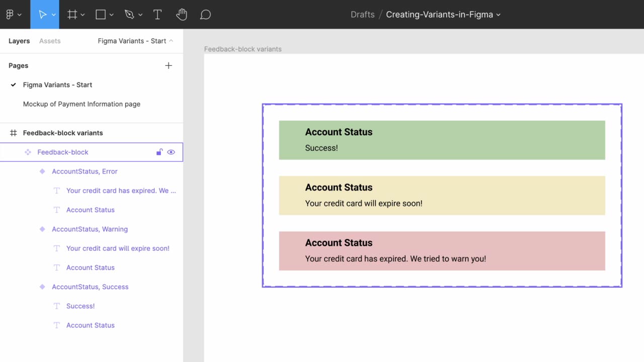
Task: Open the Drafts breadcrumb
Action: point(363,15)
